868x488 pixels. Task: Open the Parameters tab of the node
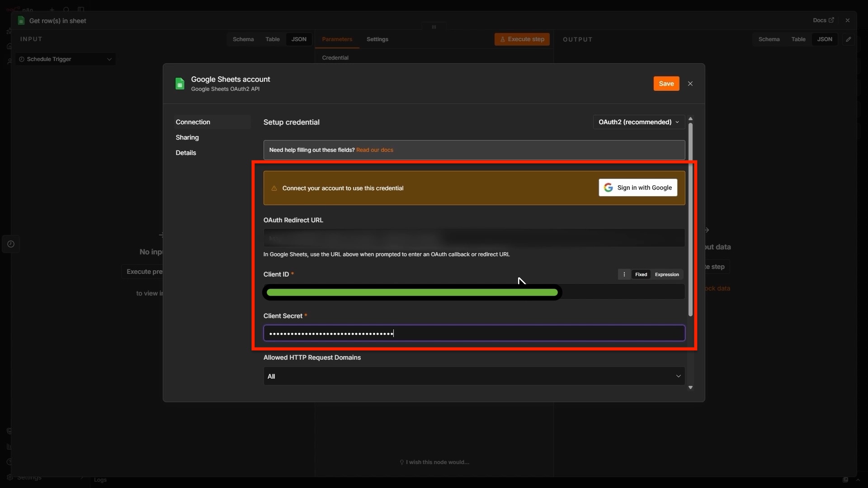tap(337, 39)
